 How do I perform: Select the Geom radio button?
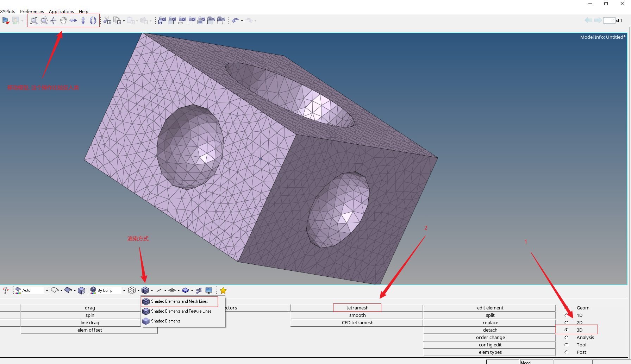click(566, 308)
